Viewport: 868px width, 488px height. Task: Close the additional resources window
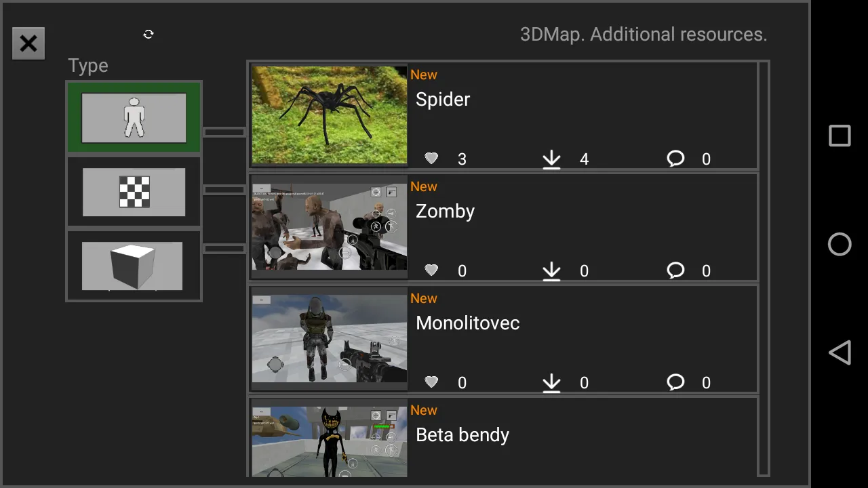28,44
